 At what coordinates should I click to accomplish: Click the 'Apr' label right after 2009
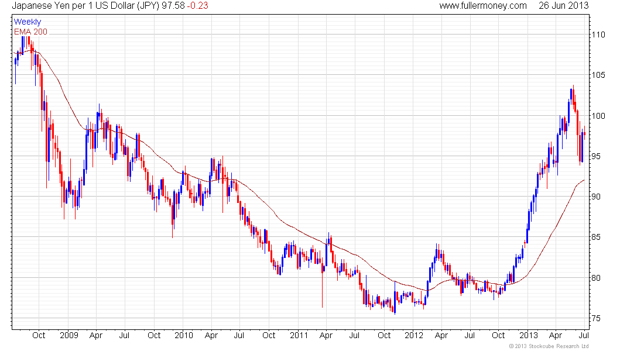(95, 335)
